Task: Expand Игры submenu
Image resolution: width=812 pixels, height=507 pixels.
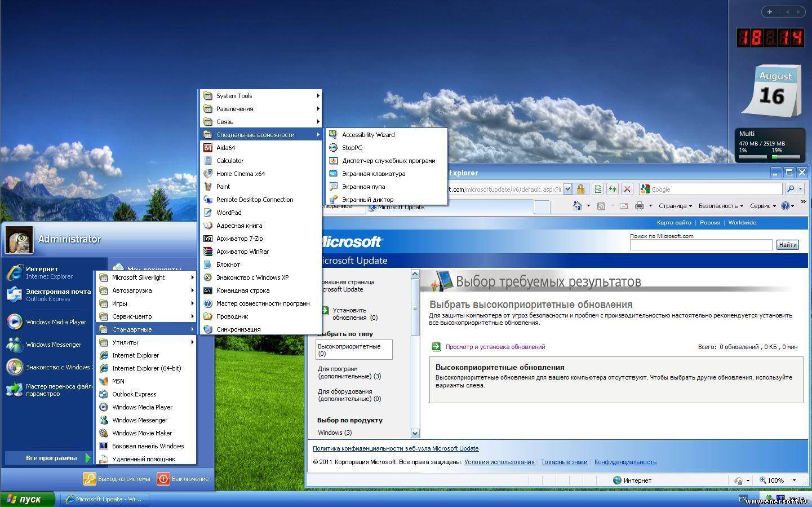Action: 146,303
